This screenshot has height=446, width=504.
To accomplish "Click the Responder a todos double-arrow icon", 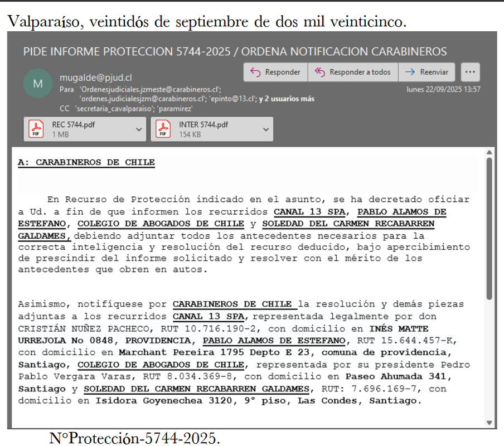I will point(320,72).
